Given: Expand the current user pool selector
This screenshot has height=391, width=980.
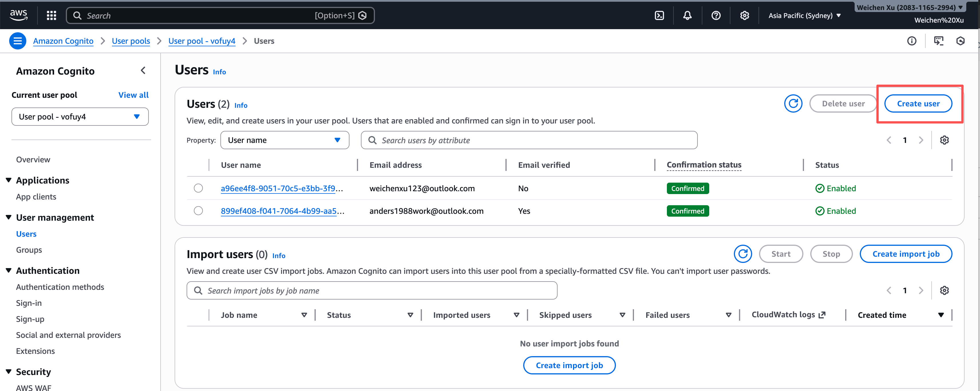Looking at the screenshot, I should (x=80, y=117).
